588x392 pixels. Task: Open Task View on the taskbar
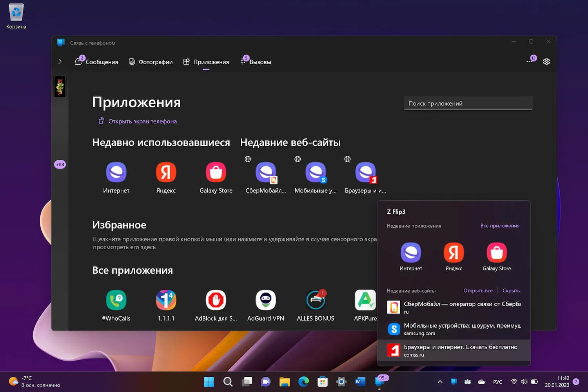pyautogui.click(x=247, y=381)
